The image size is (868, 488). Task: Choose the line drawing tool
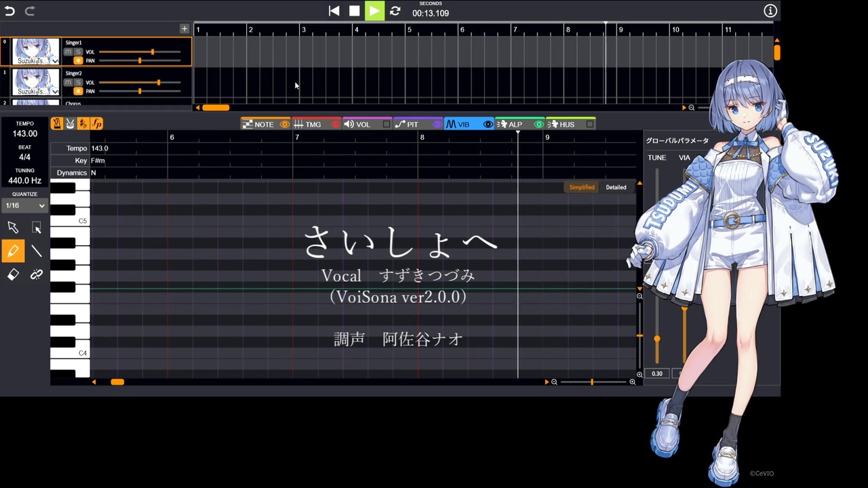tap(37, 251)
